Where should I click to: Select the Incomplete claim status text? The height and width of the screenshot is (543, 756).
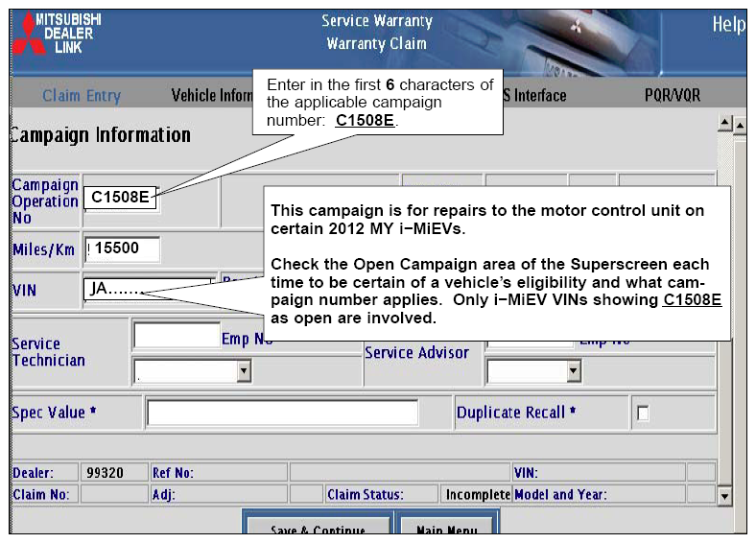pyautogui.click(x=478, y=495)
